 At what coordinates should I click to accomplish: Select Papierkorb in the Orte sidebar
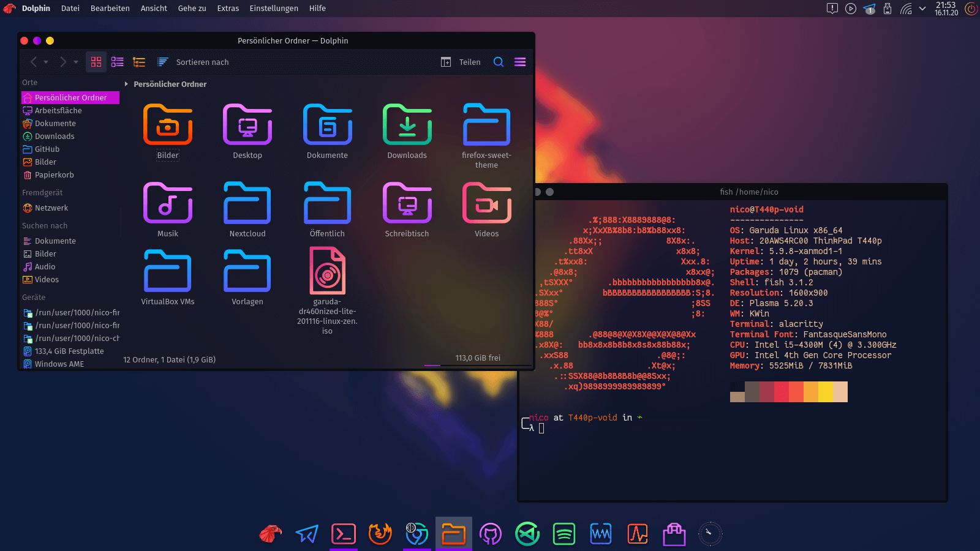(54, 174)
